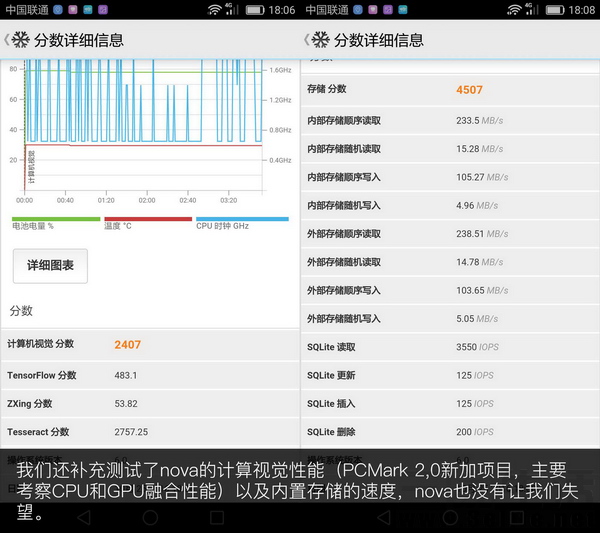Tap the 内部存储顺序写入 105.27 MB/s row
The width and height of the screenshot is (600, 533).
click(450, 177)
